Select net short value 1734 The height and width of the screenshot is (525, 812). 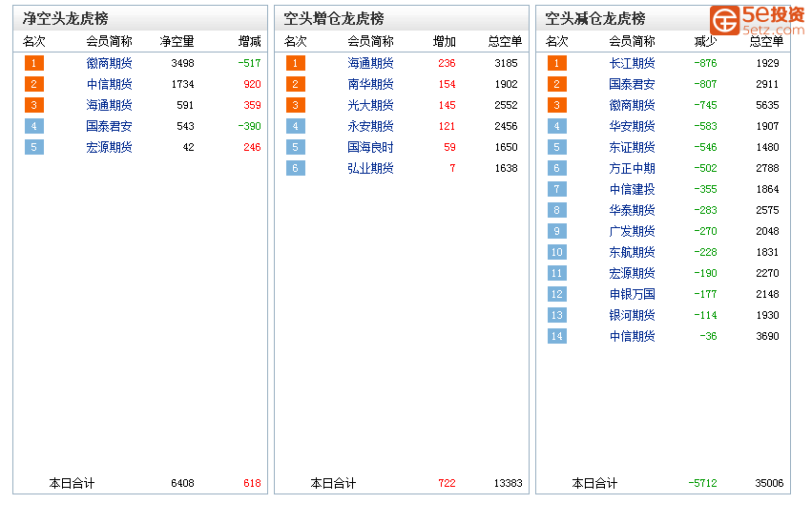point(183,84)
